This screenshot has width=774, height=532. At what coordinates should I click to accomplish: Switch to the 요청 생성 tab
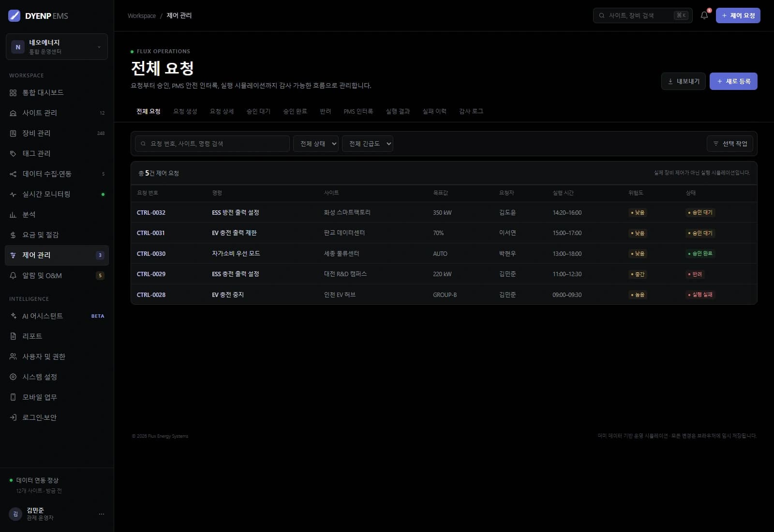185,111
